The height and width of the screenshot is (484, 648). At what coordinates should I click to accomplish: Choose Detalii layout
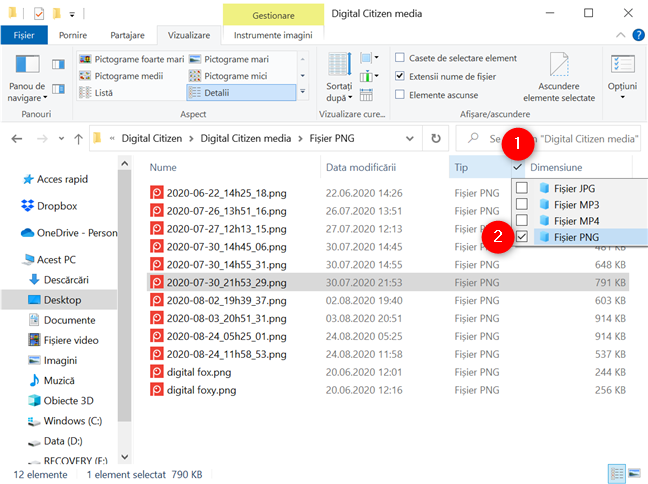coord(241,93)
